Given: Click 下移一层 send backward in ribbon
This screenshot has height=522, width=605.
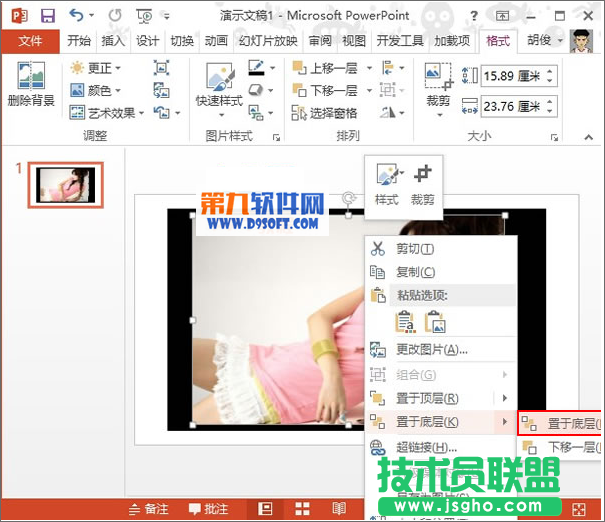Looking at the screenshot, I should point(325,91).
